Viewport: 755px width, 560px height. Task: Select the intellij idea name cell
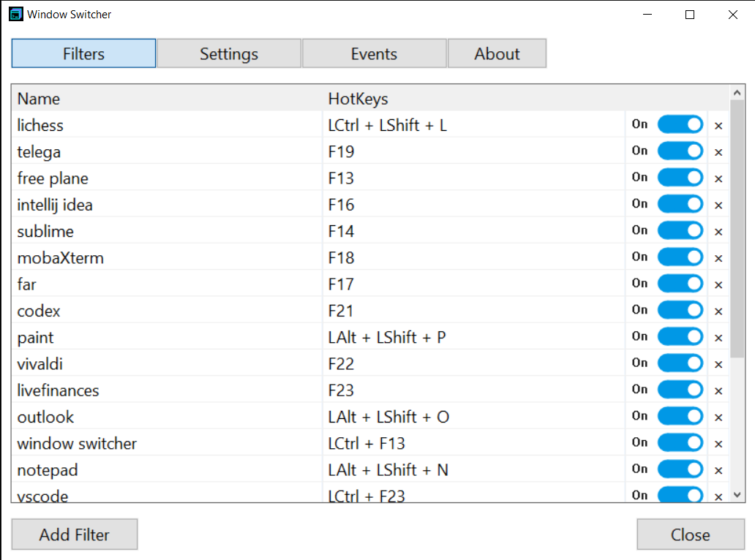point(167,205)
